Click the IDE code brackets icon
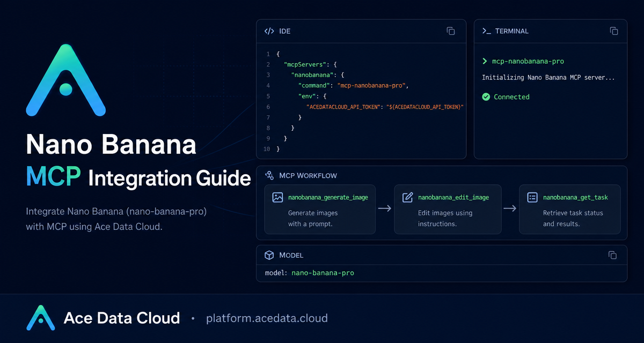Screen dimensions: 644x343 coord(269,31)
